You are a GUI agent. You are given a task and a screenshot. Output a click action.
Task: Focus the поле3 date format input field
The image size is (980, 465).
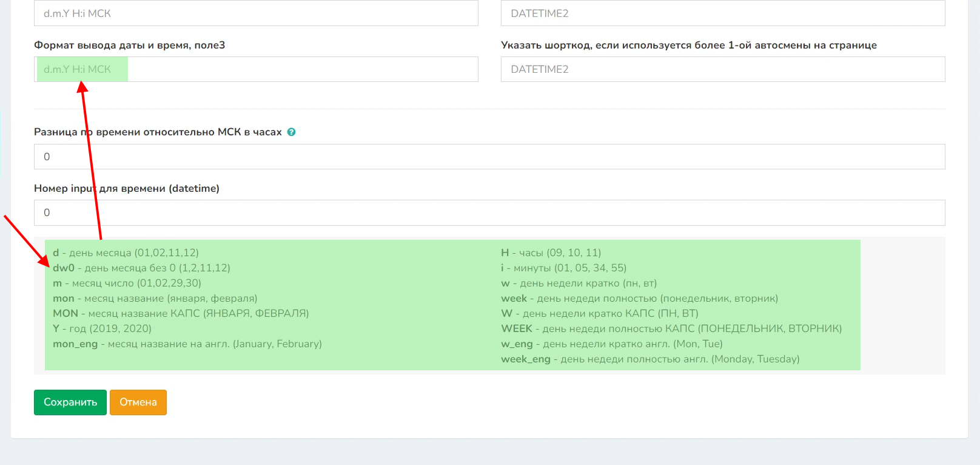(256, 69)
